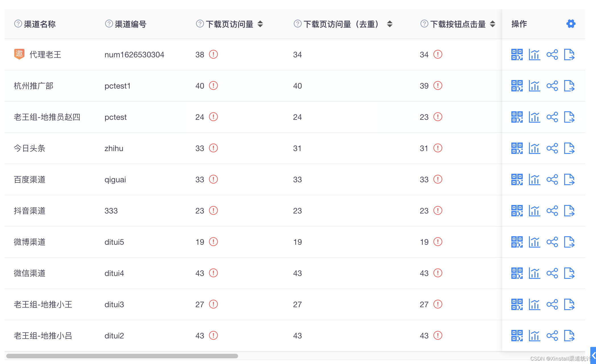Share the 抖音渠道 channel
Image resolution: width=596 pixels, height=364 pixels.
552,211
